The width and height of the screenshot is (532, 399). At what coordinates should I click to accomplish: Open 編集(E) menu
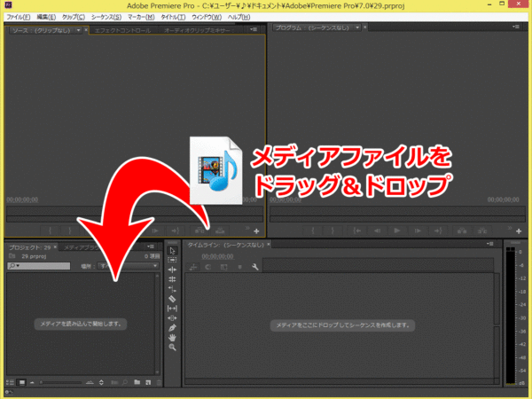click(x=46, y=17)
